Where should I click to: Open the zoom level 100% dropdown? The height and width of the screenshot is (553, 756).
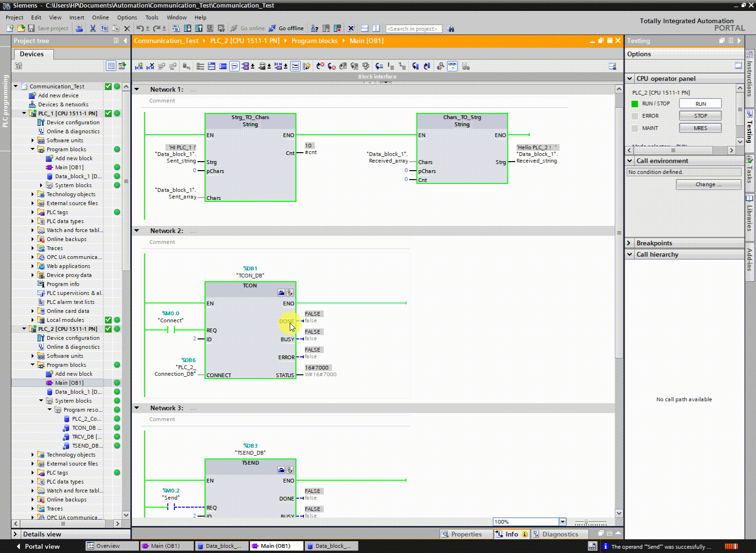tap(562, 522)
